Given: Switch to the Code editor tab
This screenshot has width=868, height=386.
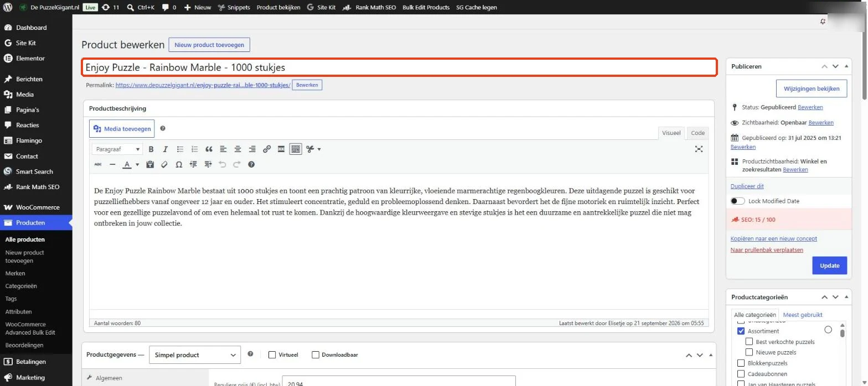Looking at the screenshot, I should [x=697, y=133].
